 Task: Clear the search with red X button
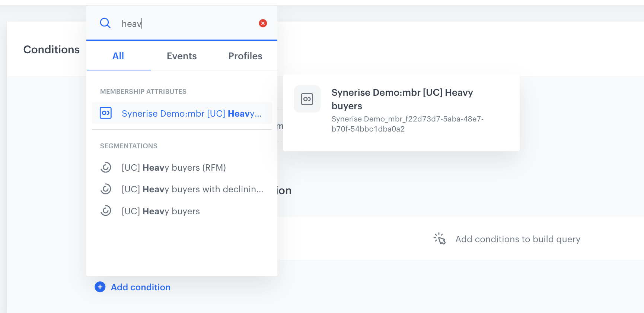pyautogui.click(x=263, y=23)
